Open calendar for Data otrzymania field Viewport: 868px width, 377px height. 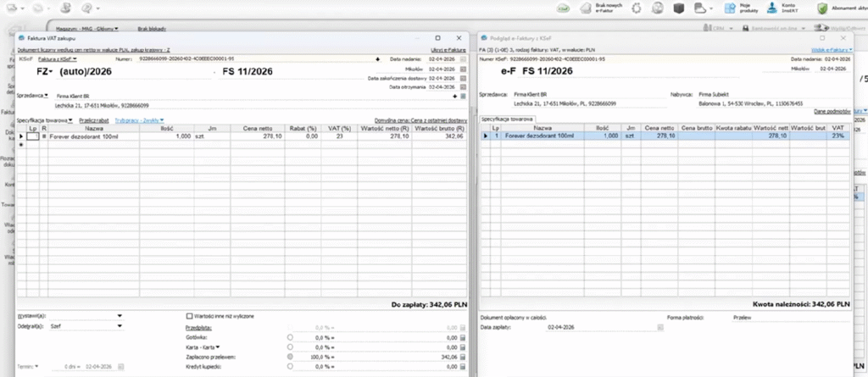coord(462,87)
